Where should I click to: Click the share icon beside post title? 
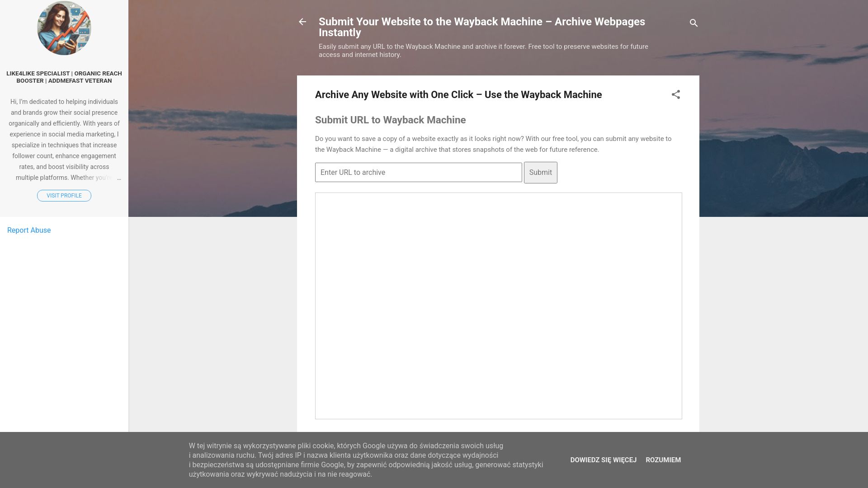tap(675, 94)
